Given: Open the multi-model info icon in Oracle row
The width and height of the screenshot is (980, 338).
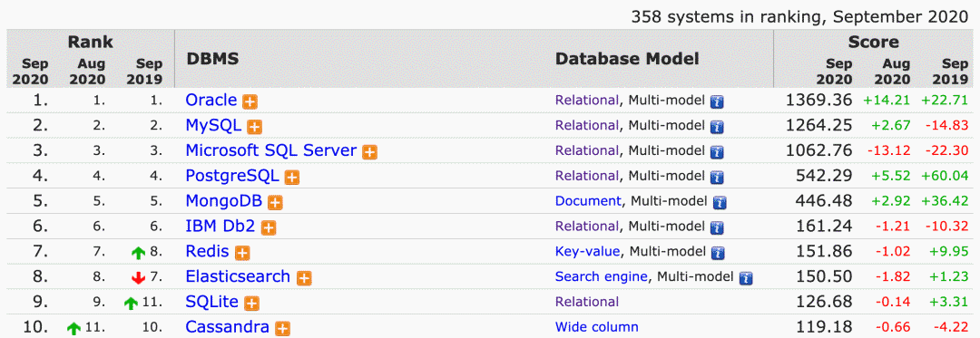Looking at the screenshot, I should coord(717,101).
